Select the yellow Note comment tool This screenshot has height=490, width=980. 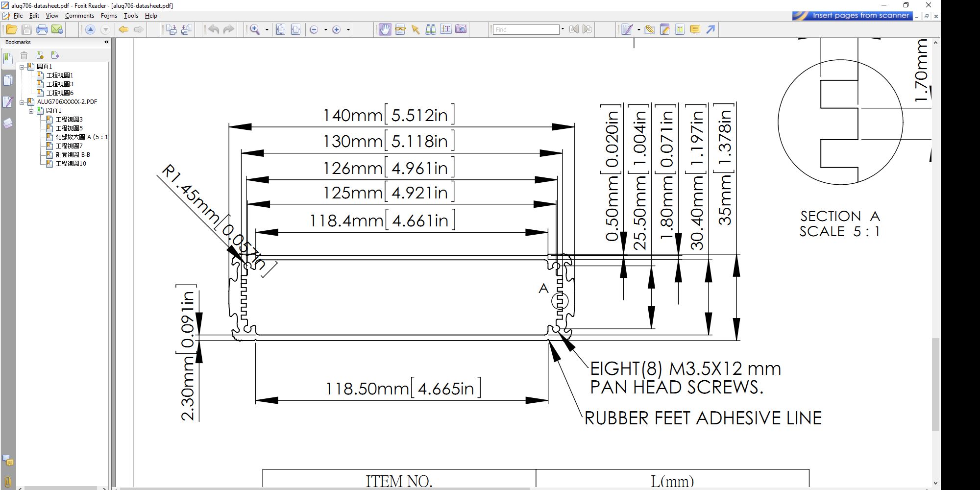[695, 29]
